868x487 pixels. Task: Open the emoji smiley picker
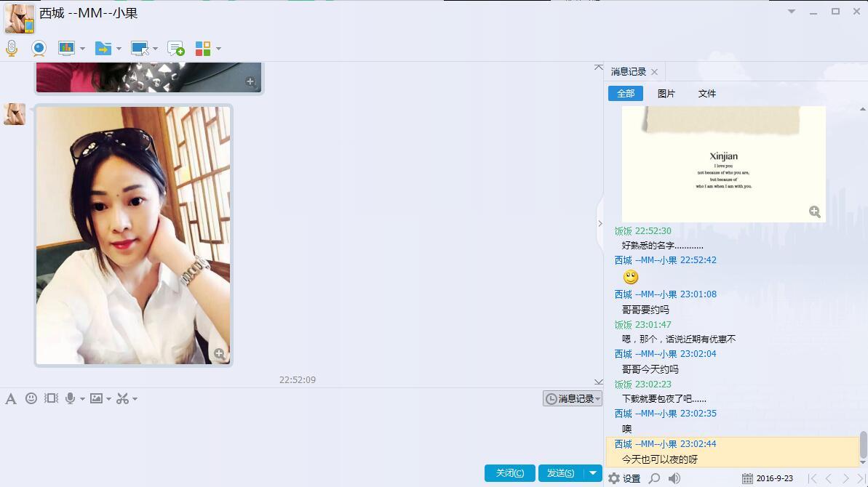click(x=31, y=398)
